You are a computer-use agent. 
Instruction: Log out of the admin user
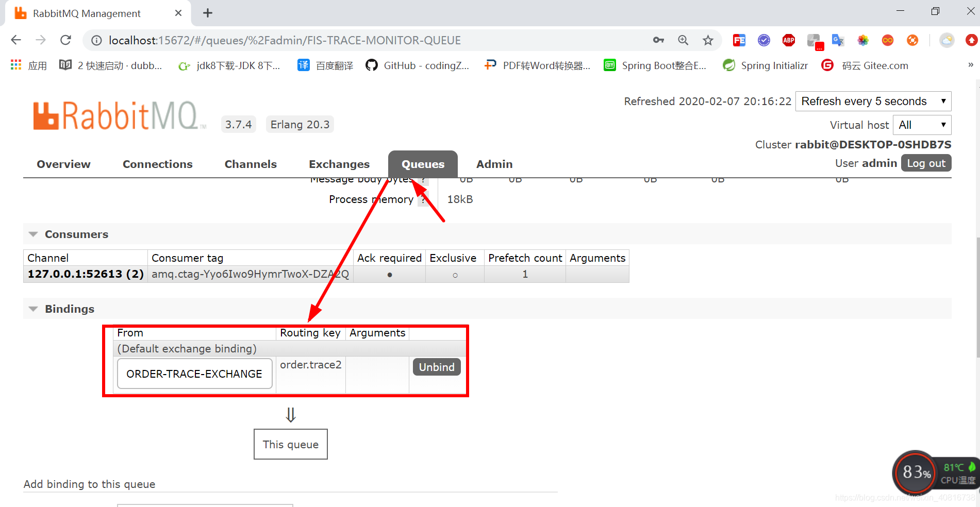(926, 163)
